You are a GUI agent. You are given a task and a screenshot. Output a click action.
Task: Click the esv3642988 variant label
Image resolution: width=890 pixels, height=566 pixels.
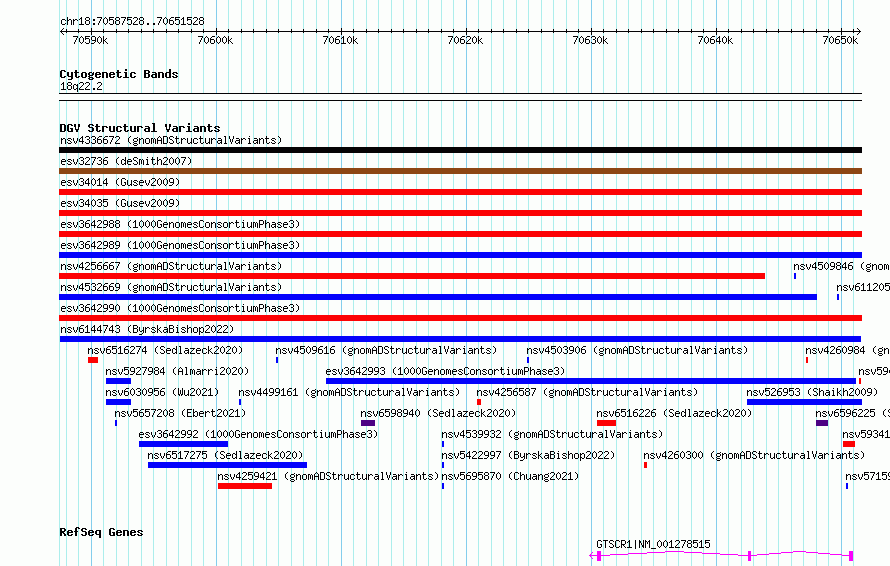pos(180,224)
